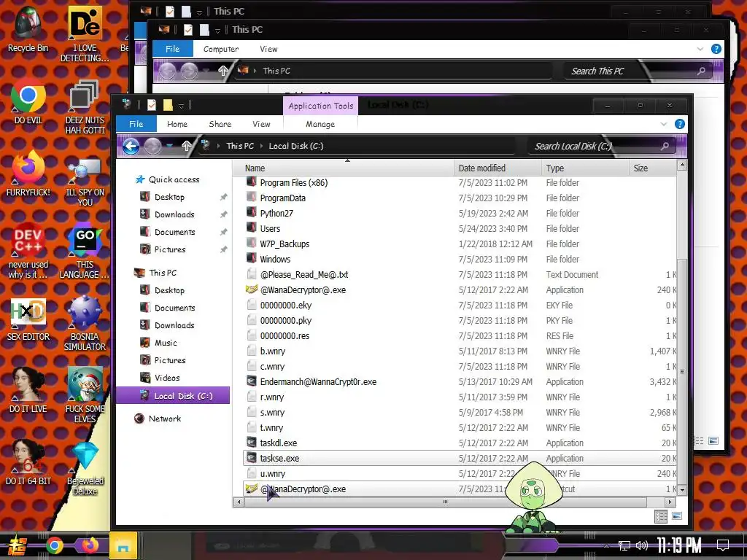This screenshot has width=747, height=560.
Task: Open the volume icon in system tray
Action: (x=642, y=545)
